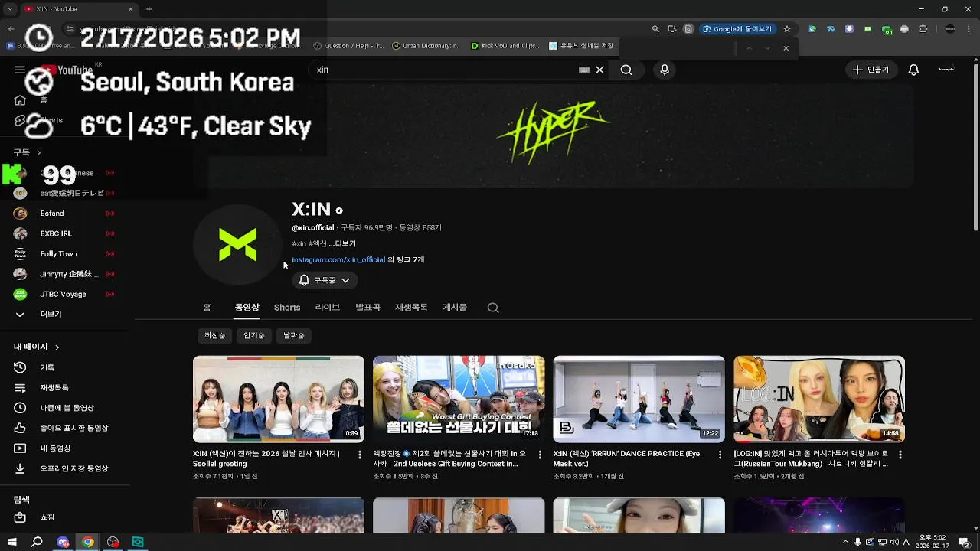The height and width of the screenshot is (551, 980).
Task: Clear the search box with the X icon
Action: click(599, 70)
